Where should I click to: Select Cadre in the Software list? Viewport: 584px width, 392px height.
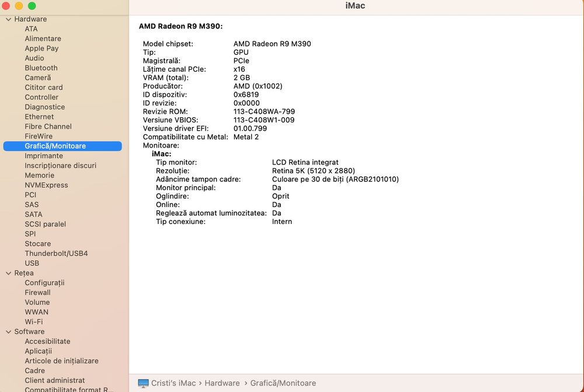tap(34, 370)
